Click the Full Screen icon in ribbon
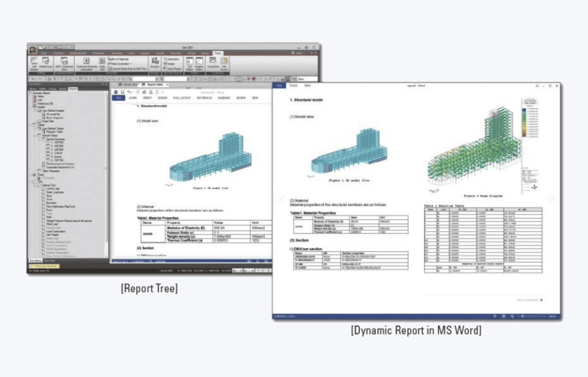 224,64
